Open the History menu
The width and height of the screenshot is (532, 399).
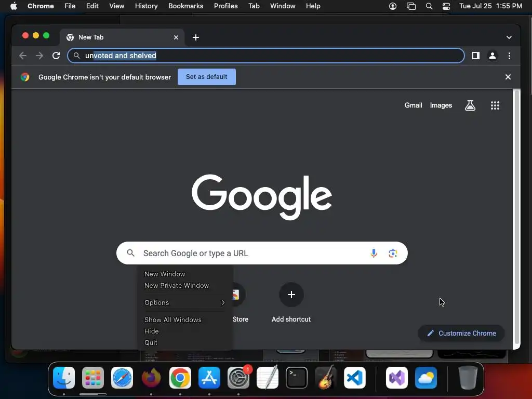point(146,6)
